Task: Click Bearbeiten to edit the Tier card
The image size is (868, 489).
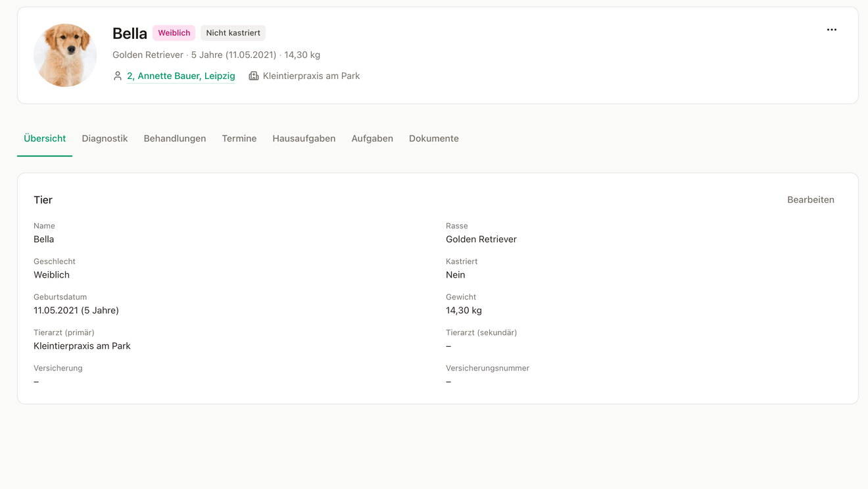Action: [811, 199]
